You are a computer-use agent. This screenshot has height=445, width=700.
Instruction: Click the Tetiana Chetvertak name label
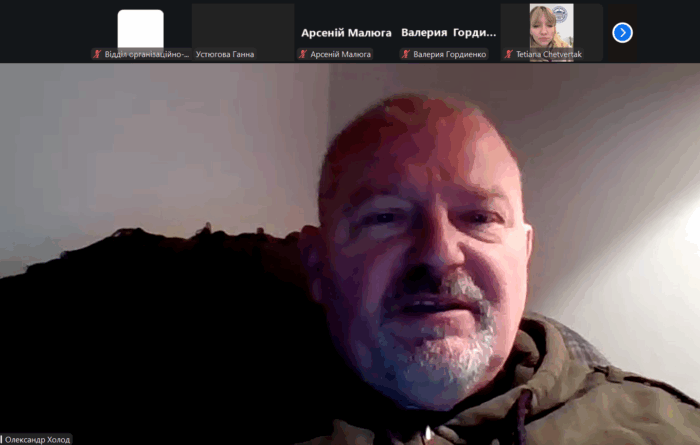(549, 54)
